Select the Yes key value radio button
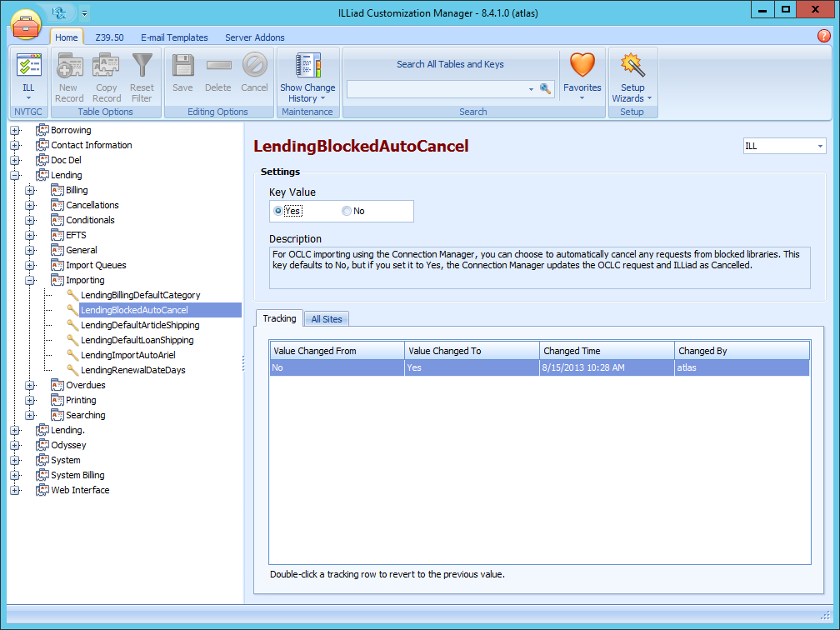 (x=278, y=212)
